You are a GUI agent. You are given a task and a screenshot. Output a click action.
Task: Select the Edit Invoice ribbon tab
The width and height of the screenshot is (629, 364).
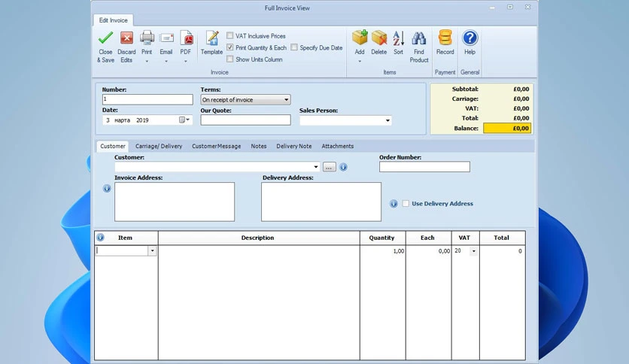coord(113,20)
